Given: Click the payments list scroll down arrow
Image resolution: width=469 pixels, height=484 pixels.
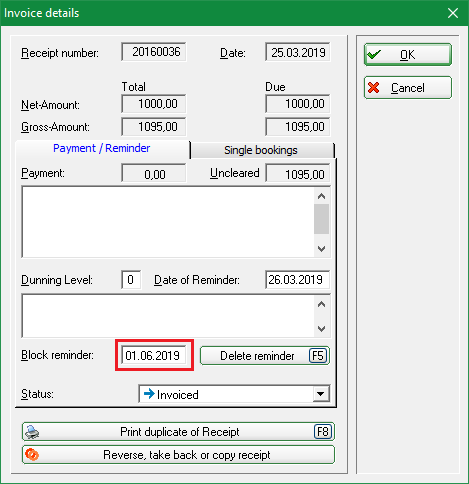Looking at the screenshot, I should [x=321, y=249].
